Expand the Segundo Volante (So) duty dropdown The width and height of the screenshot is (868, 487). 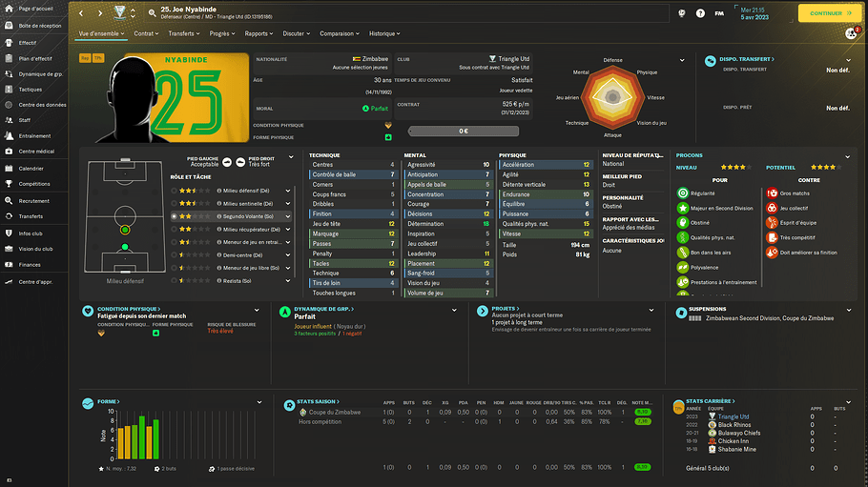click(x=288, y=216)
